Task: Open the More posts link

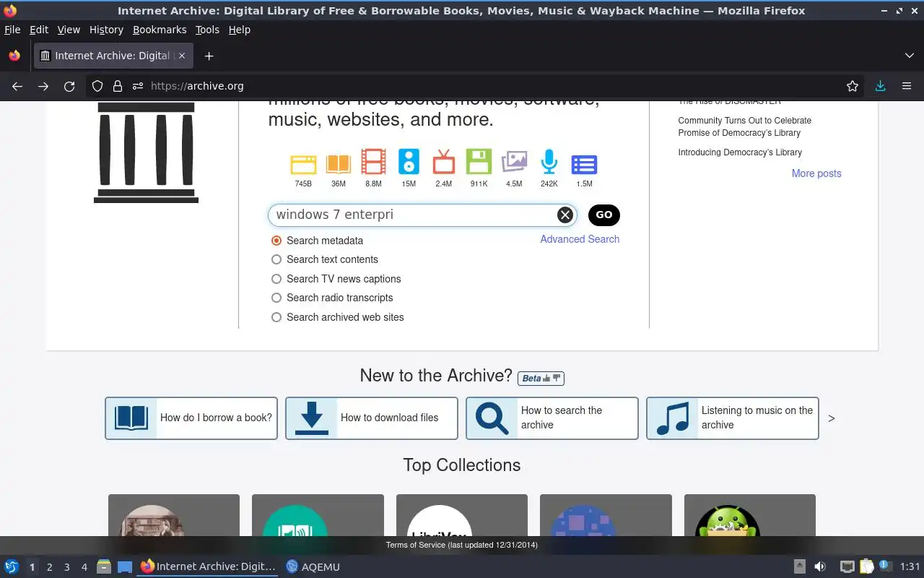Action: 816,173
